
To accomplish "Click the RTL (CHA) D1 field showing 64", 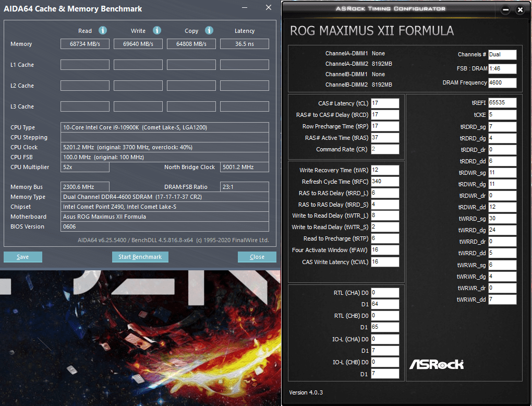I will pos(385,304).
